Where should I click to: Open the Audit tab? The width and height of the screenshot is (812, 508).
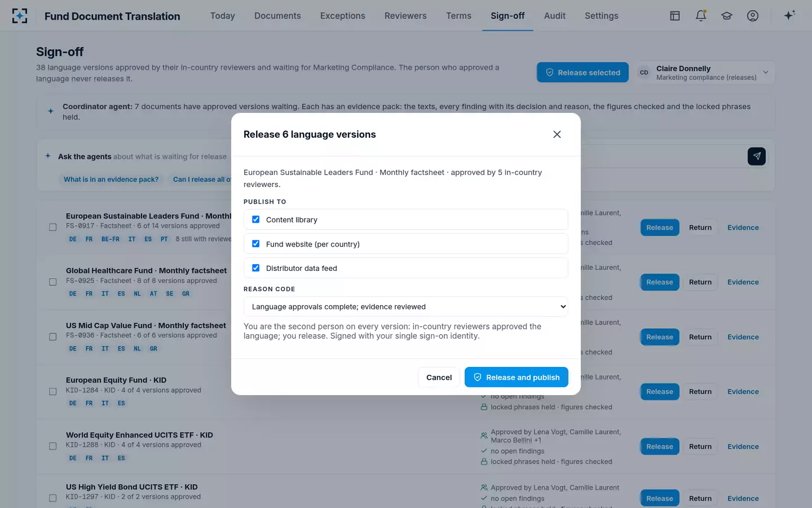tap(555, 16)
